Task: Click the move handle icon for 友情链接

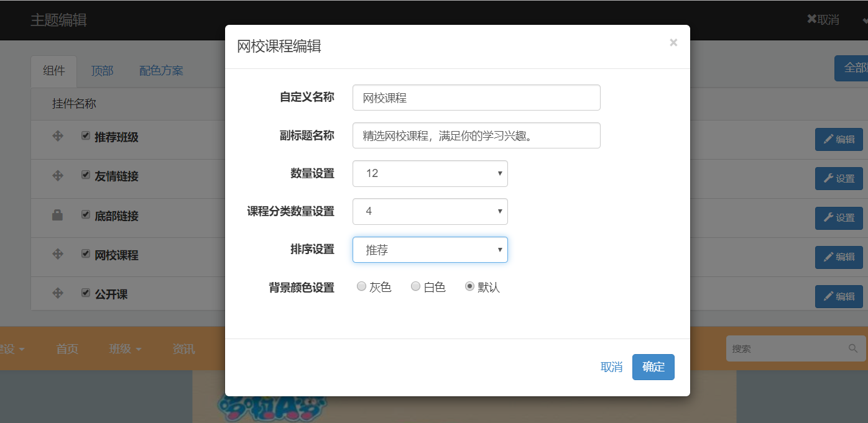Action: [x=58, y=176]
